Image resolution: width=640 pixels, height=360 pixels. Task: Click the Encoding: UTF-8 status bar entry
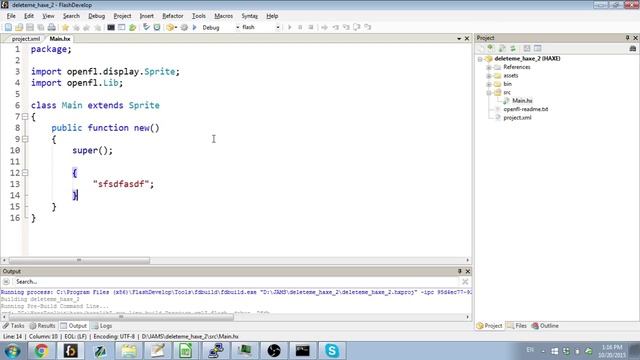[114, 336]
